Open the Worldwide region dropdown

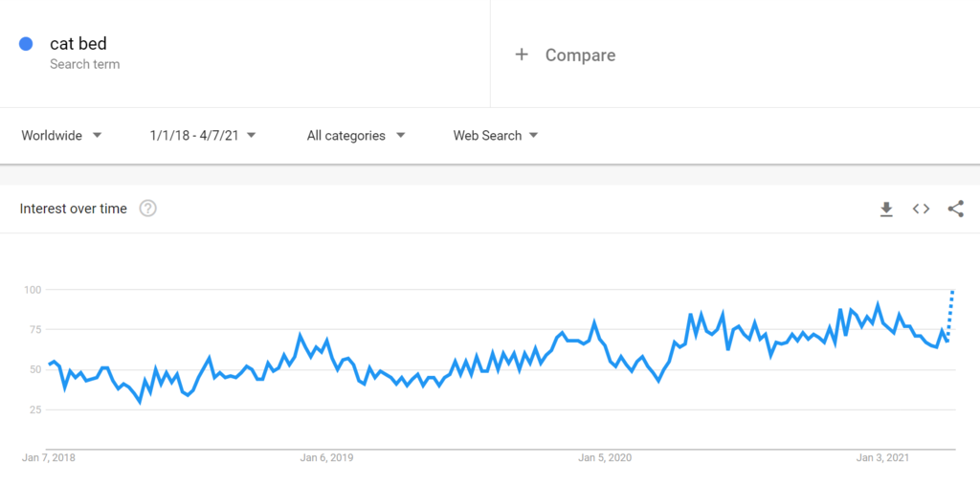(61, 136)
